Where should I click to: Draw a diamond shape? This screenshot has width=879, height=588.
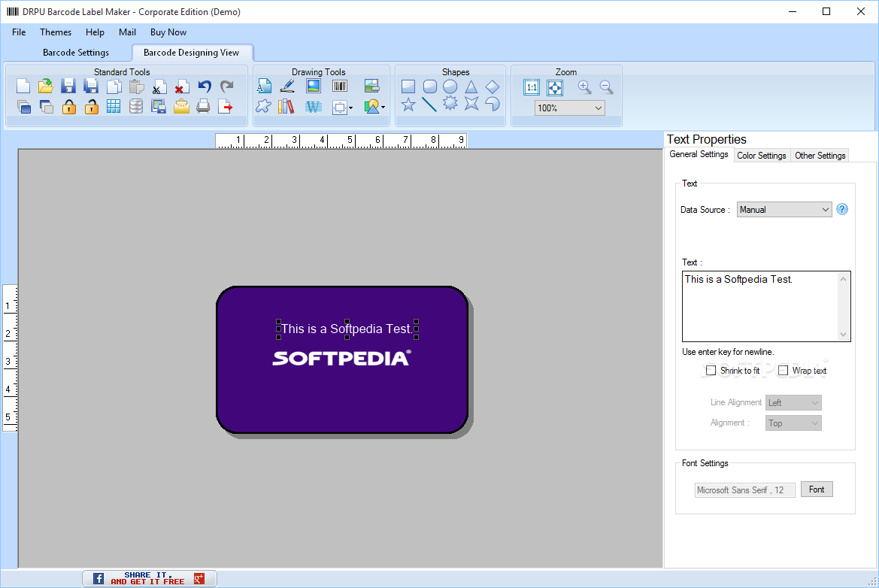[493, 87]
